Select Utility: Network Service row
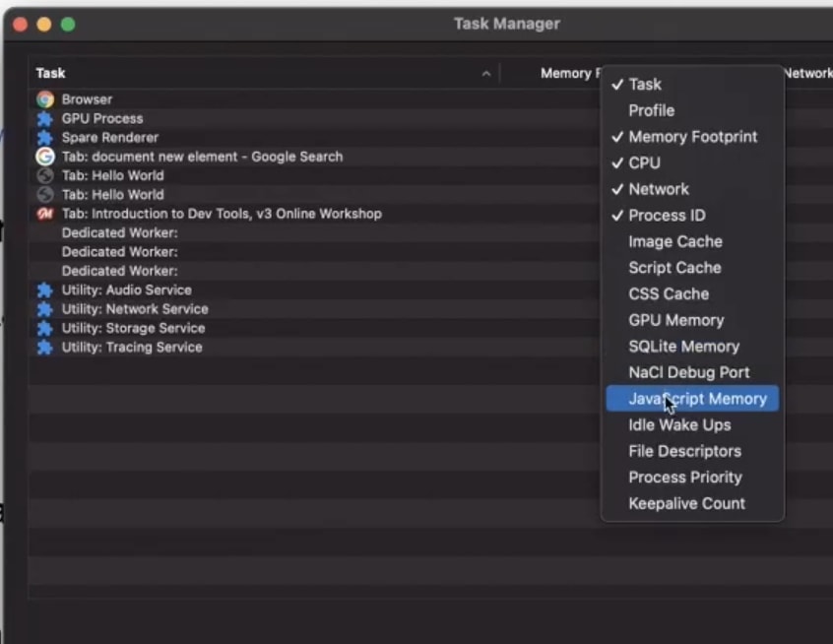 pos(314,309)
